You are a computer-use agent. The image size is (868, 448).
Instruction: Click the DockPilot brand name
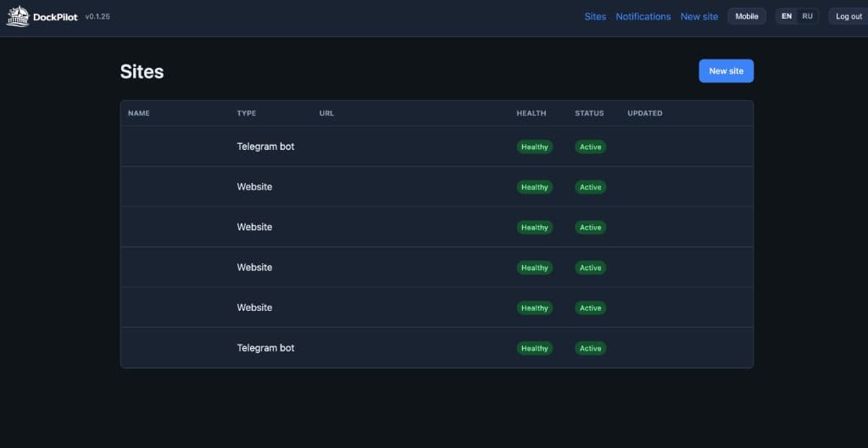pos(55,17)
